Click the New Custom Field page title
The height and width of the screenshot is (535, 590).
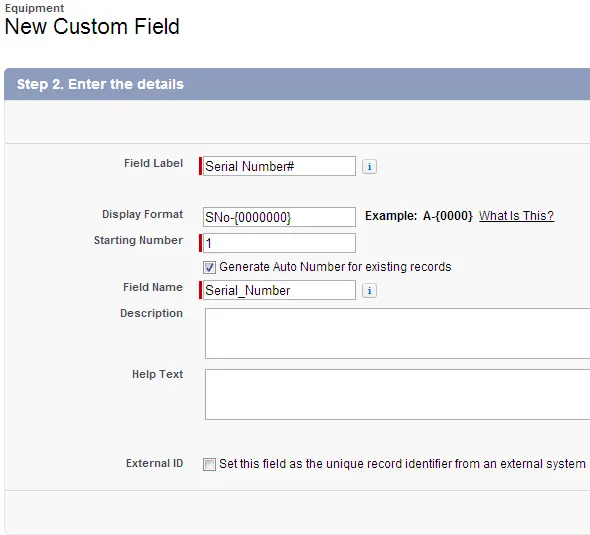click(x=92, y=27)
